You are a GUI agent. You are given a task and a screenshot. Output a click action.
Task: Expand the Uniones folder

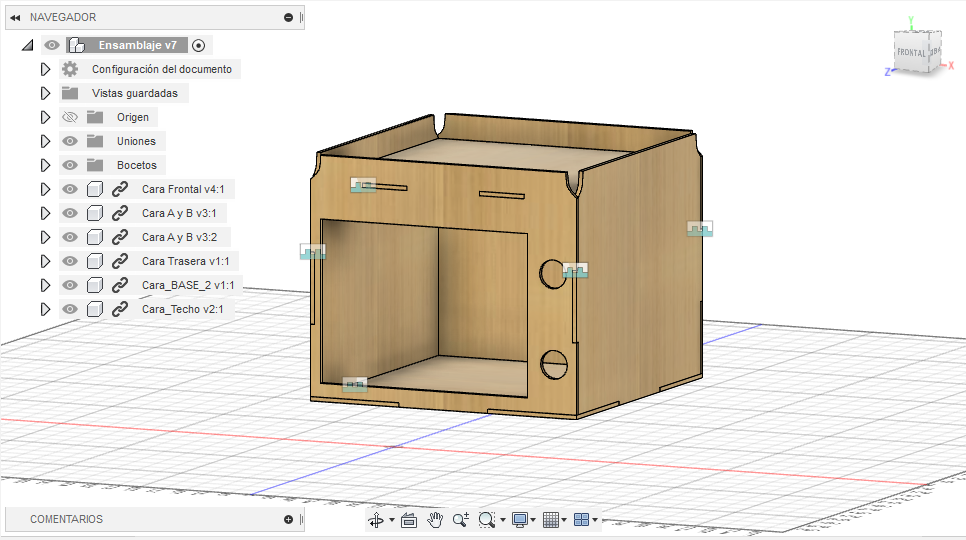(44, 141)
